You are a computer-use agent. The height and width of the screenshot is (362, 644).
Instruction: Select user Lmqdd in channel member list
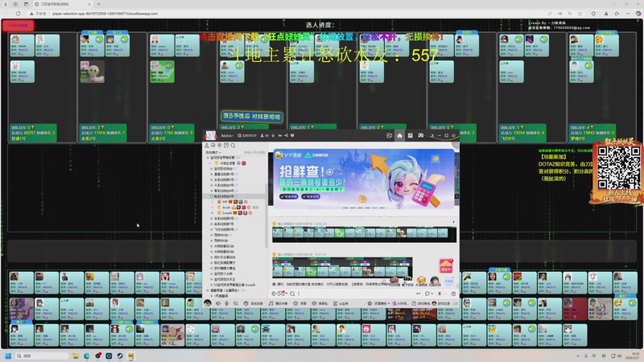[x=227, y=213]
